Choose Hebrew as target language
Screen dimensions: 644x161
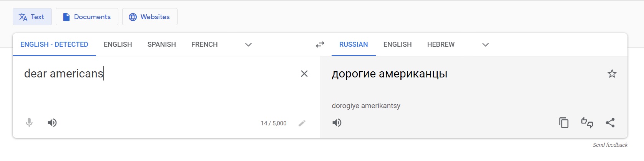(x=441, y=44)
